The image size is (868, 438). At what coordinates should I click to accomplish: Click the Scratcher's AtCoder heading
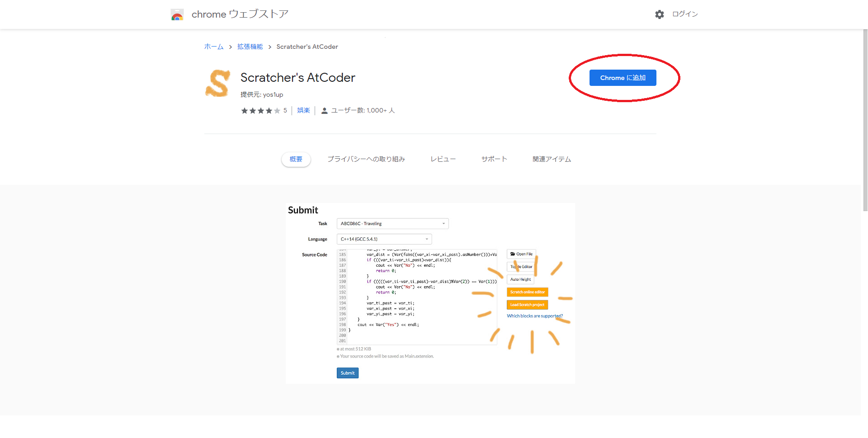coord(298,78)
